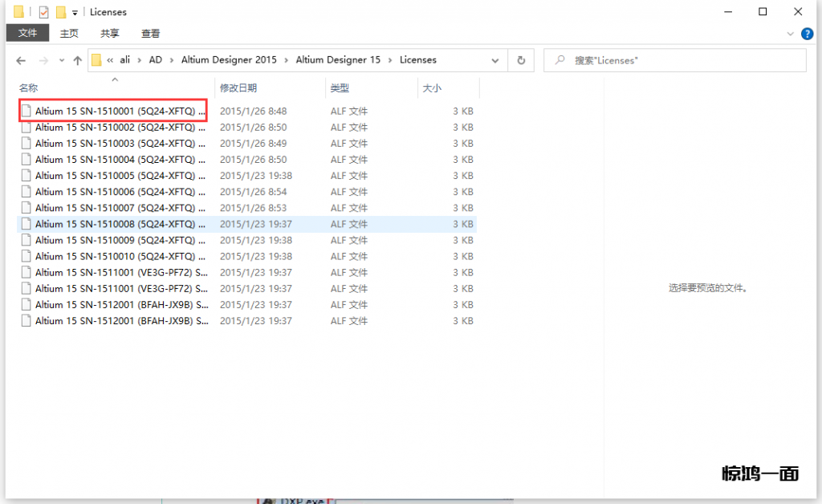
Task: Switch to the 共享 ribbon tab
Action: point(110,33)
